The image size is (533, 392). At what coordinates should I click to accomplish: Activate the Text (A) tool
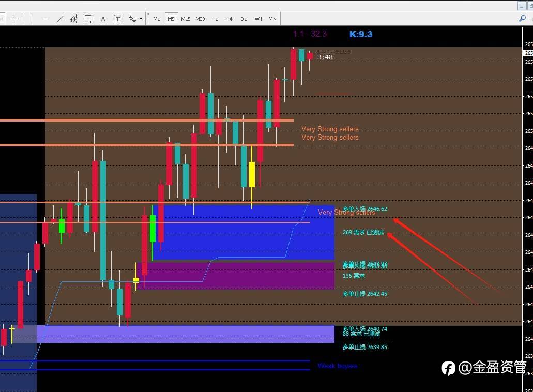tap(103, 19)
